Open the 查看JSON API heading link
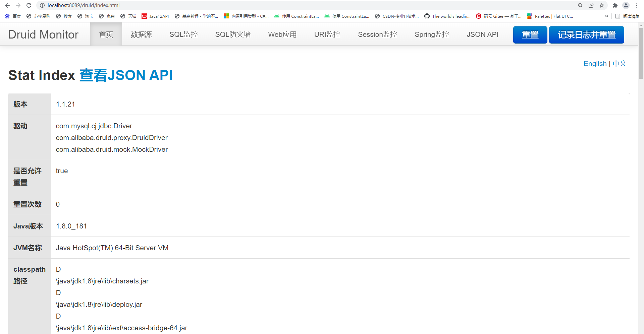644x334 pixels. pos(126,75)
